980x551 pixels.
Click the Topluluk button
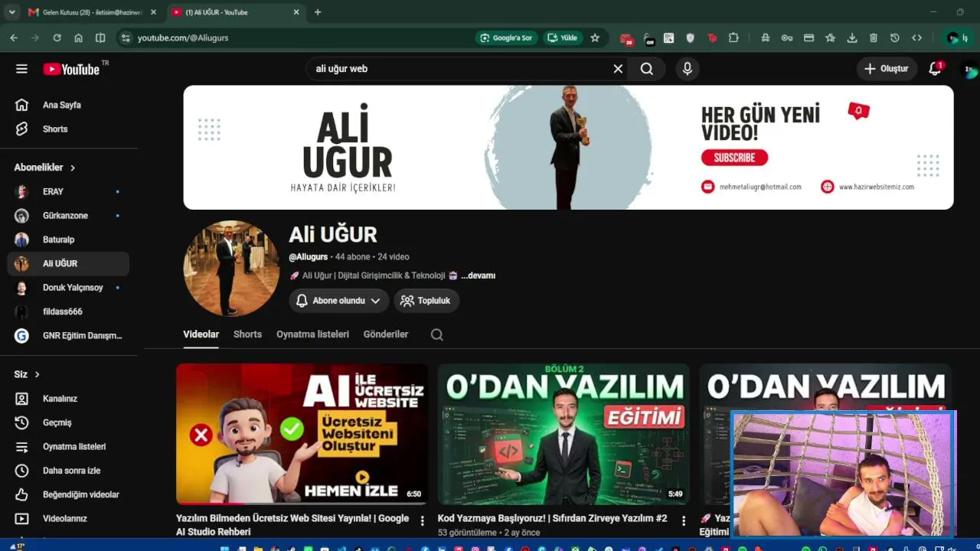click(x=426, y=301)
